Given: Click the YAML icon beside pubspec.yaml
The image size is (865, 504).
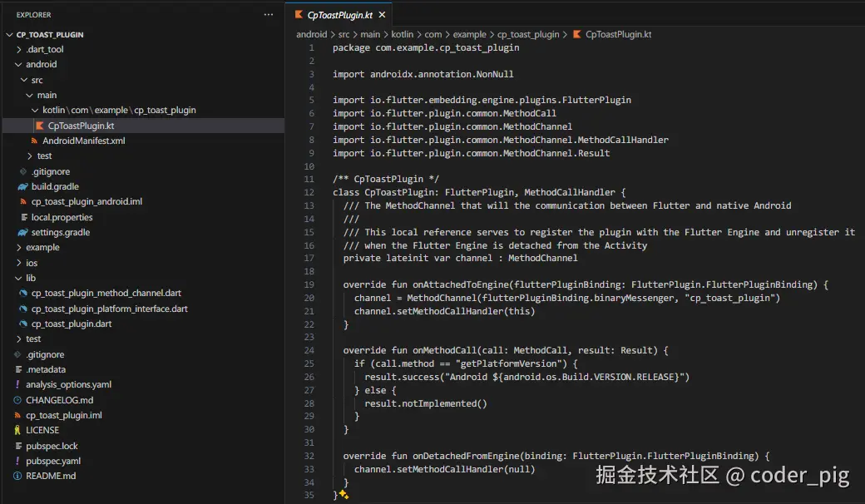Looking at the screenshot, I should 17,461.
